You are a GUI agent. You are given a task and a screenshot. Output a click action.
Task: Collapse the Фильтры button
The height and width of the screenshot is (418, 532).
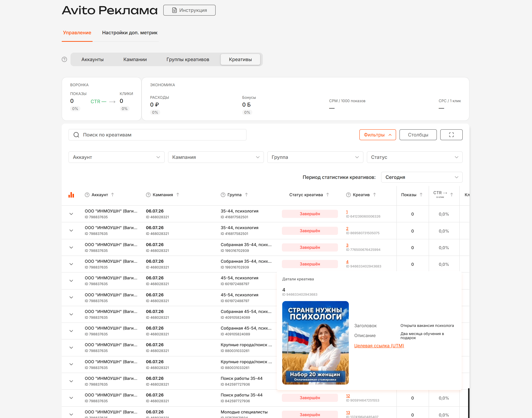pos(377,135)
